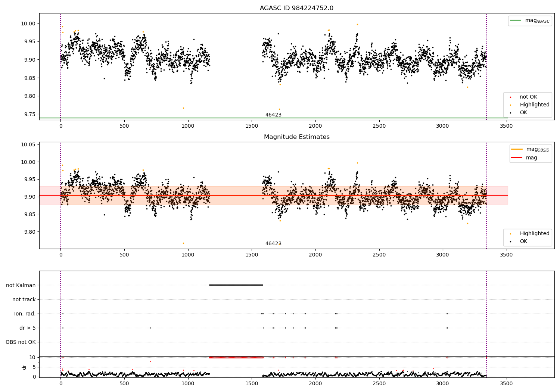Click the "1500" x-tick under the top plot
Viewport: 560px width, 392px height.
pyautogui.click(x=252, y=126)
